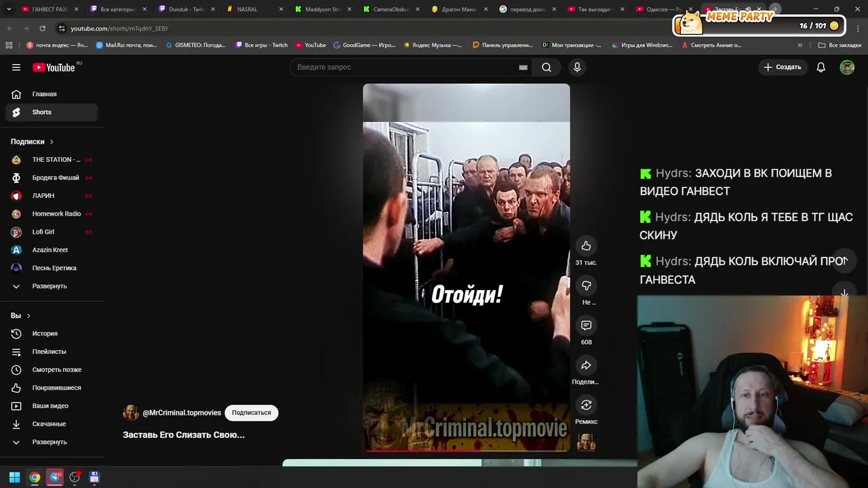The height and width of the screenshot is (488, 868).
Task: Go to the next Short down arrow
Action: (x=844, y=294)
